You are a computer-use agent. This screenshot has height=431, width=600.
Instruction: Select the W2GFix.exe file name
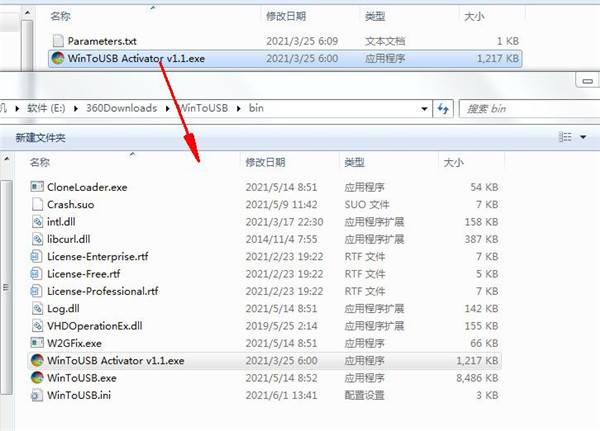point(75,343)
